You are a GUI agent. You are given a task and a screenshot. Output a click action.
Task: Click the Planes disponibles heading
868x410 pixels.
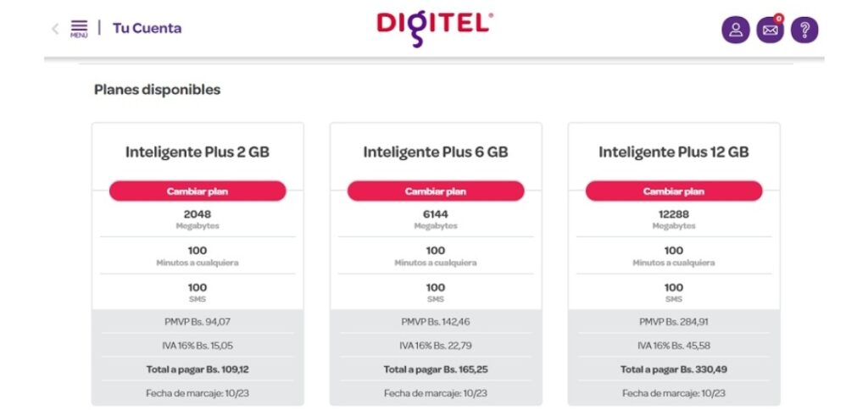coord(157,90)
